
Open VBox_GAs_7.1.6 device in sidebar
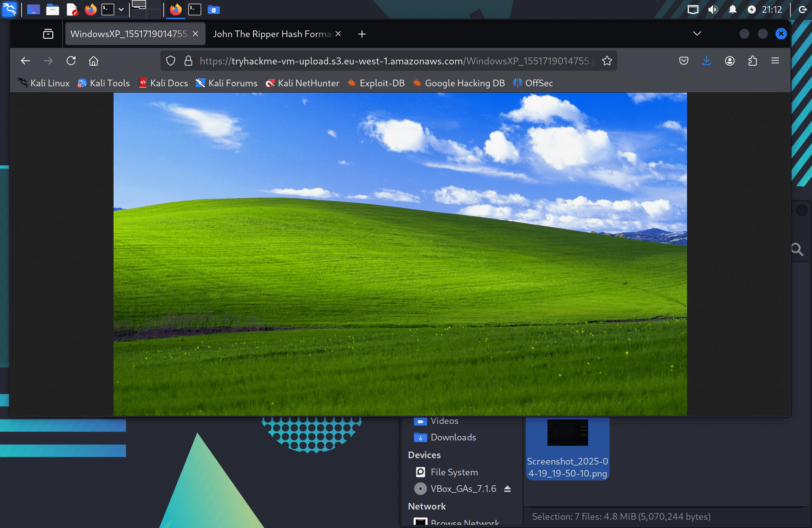point(456,488)
